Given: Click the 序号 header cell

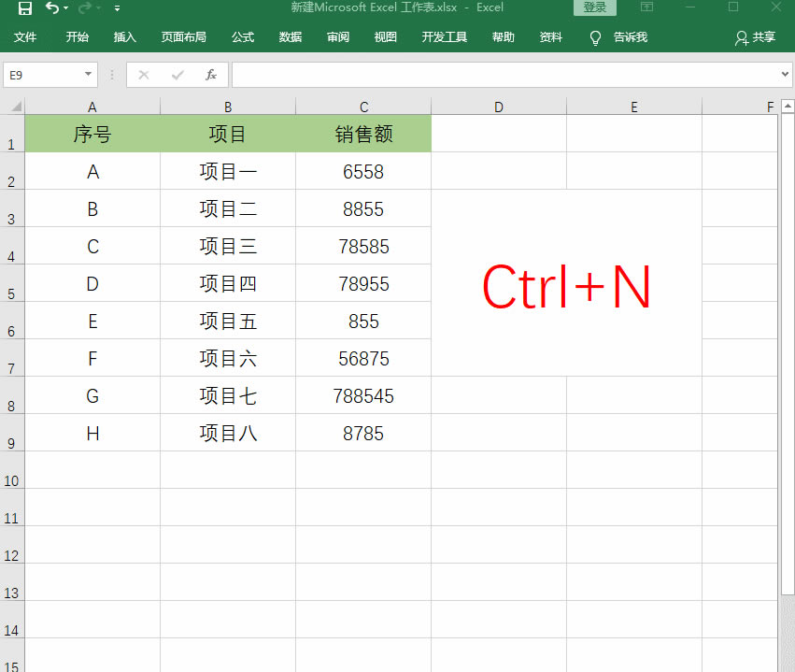Looking at the screenshot, I should pos(92,134).
